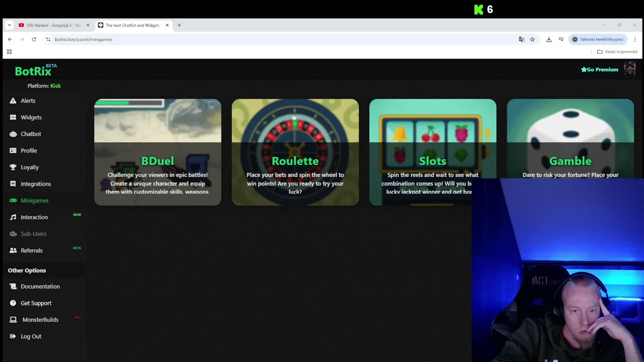
Task: Bookmark this page with star icon
Action: coord(532,39)
